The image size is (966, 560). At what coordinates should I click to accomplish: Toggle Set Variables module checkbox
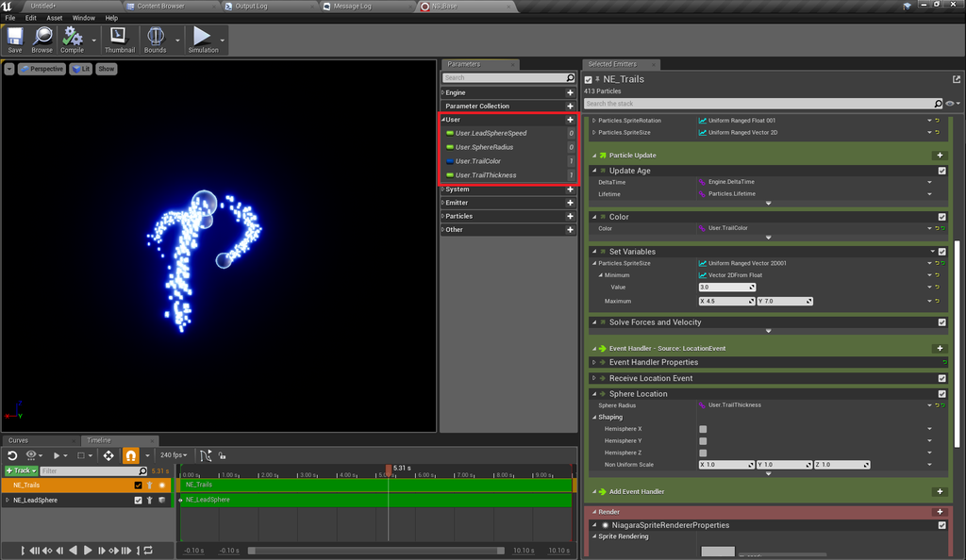942,252
